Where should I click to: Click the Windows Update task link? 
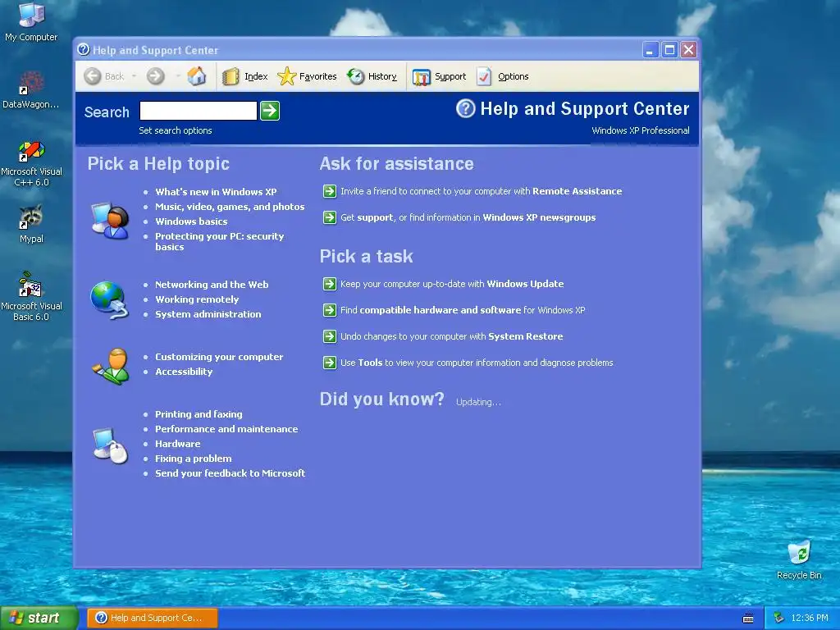[525, 284]
